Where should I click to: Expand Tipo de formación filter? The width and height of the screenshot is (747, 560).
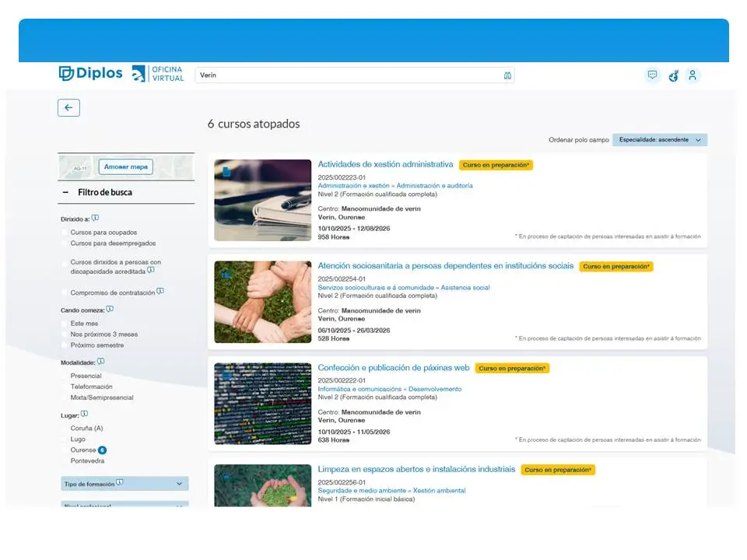tap(124, 484)
